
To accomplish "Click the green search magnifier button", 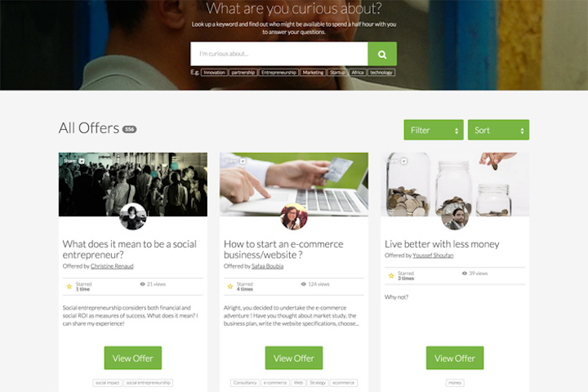I will [382, 54].
